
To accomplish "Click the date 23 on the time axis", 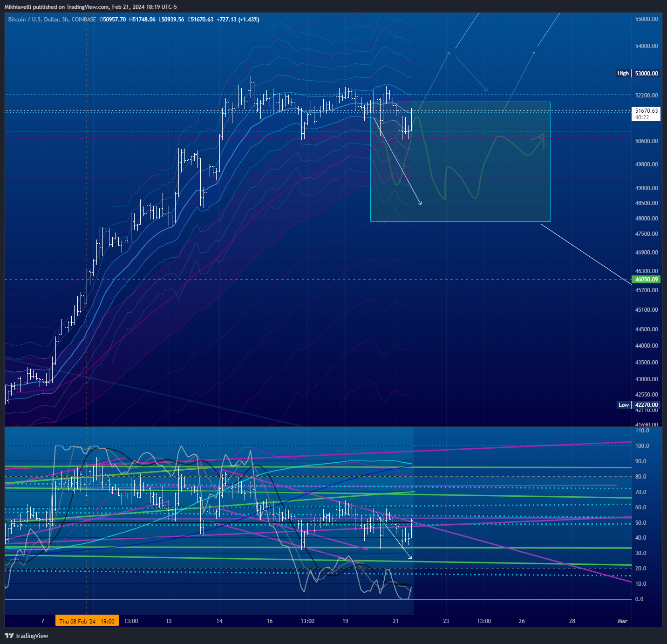I will point(446,621).
